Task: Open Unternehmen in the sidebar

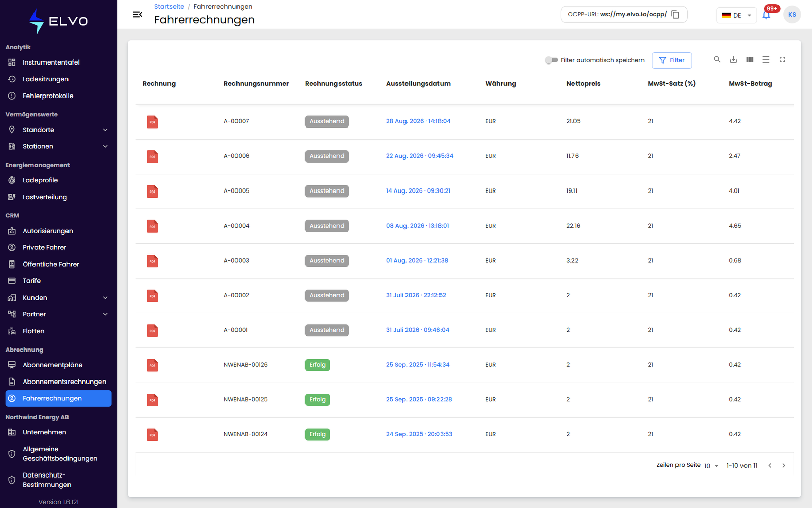Action: [x=58, y=432]
